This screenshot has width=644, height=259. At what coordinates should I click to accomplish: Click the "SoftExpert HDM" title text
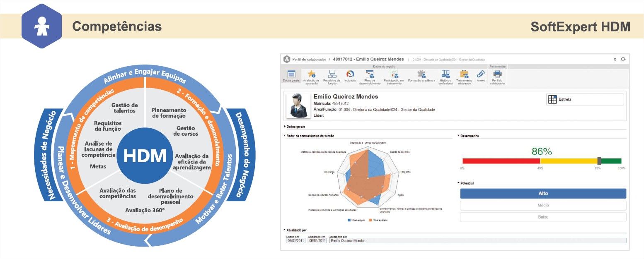(581, 27)
